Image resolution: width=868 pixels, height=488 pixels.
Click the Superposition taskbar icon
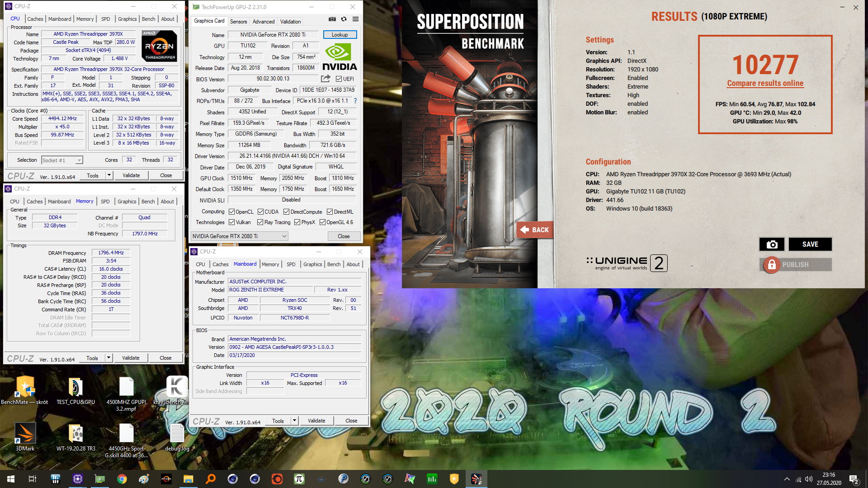[x=476, y=479]
